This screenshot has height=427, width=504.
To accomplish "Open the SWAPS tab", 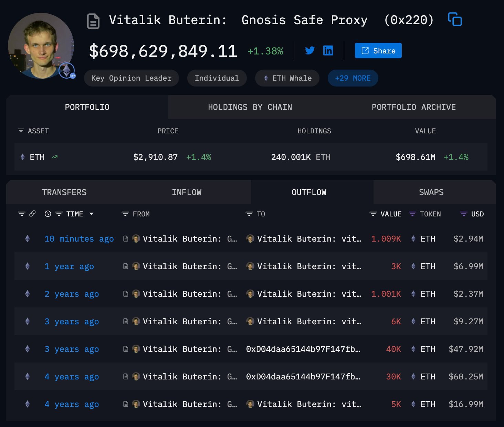I will pos(431,192).
